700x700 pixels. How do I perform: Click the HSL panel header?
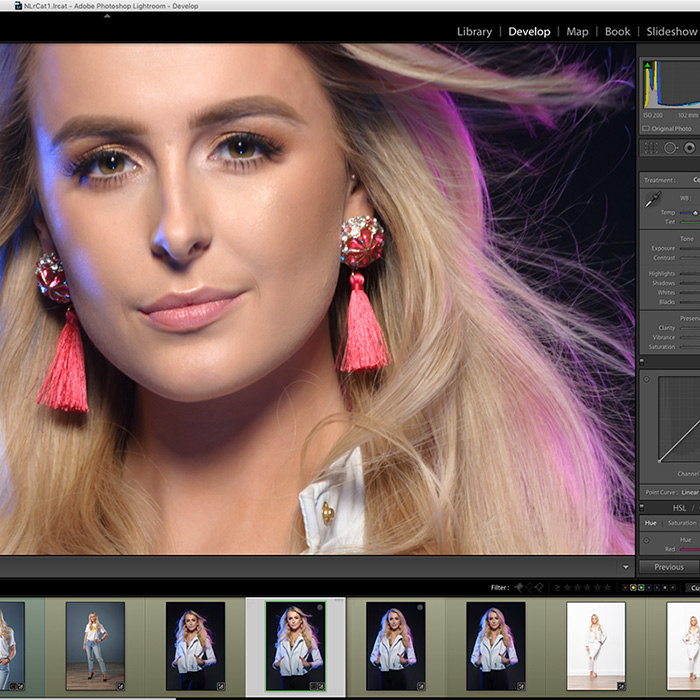coord(679,508)
